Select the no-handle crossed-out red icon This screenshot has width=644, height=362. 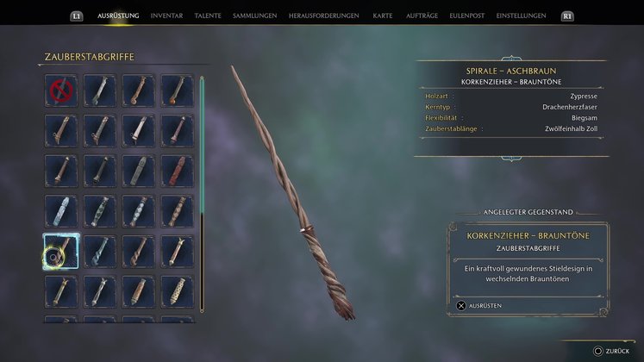click(61, 90)
